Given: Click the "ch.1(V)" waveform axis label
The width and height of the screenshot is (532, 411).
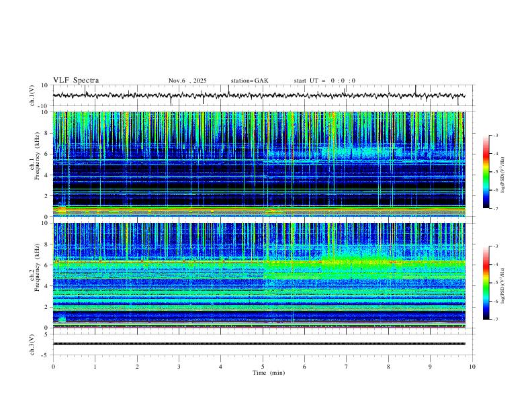Looking at the screenshot, I should [32, 95].
